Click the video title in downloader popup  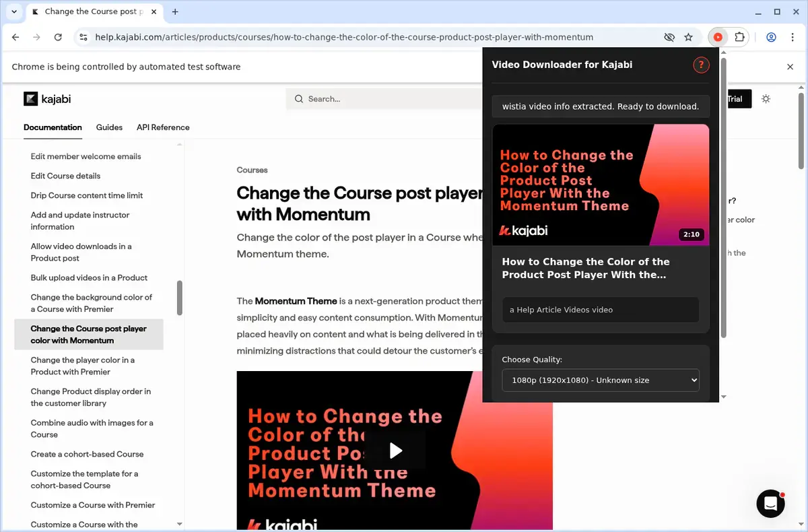(x=586, y=268)
